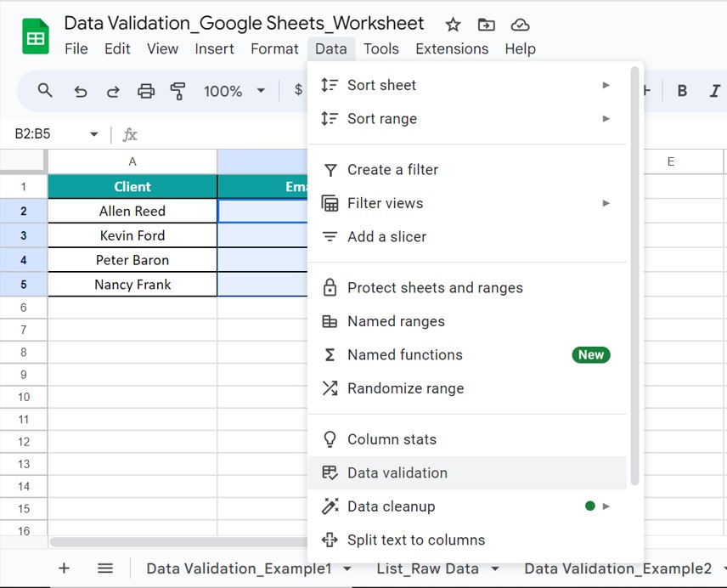Screen dimensions: 727x588
Task: Select Data validation
Action: click(x=467, y=472)
